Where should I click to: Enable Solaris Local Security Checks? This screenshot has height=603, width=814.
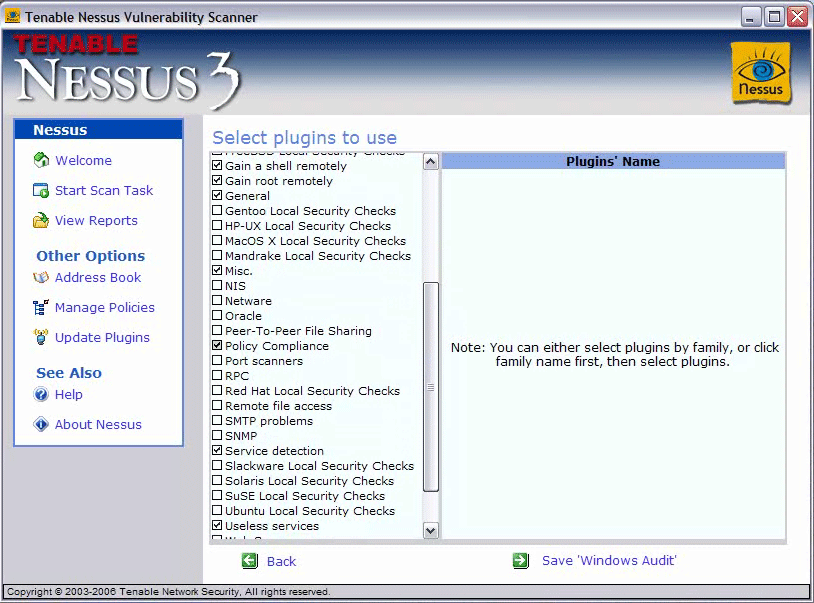[x=217, y=481]
